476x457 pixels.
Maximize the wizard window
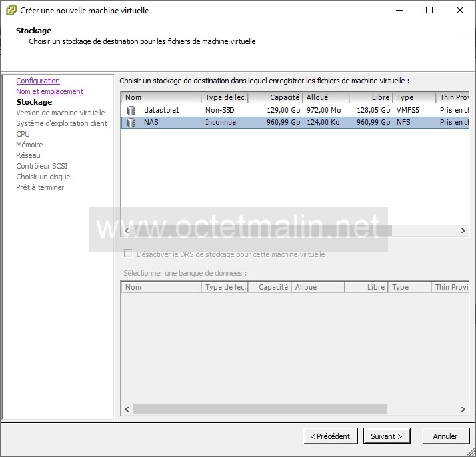point(429,10)
